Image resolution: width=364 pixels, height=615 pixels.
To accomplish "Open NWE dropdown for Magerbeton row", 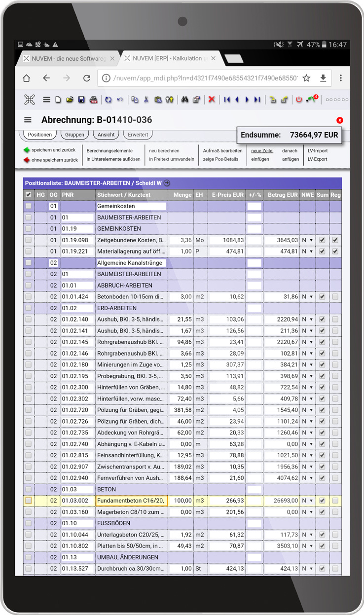I will point(307,512).
